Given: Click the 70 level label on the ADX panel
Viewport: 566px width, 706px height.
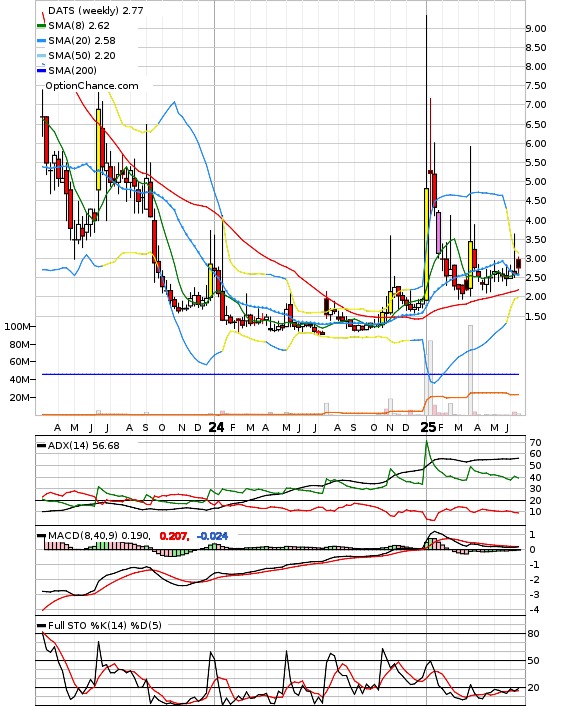Looking at the screenshot, I should pos(536,443).
